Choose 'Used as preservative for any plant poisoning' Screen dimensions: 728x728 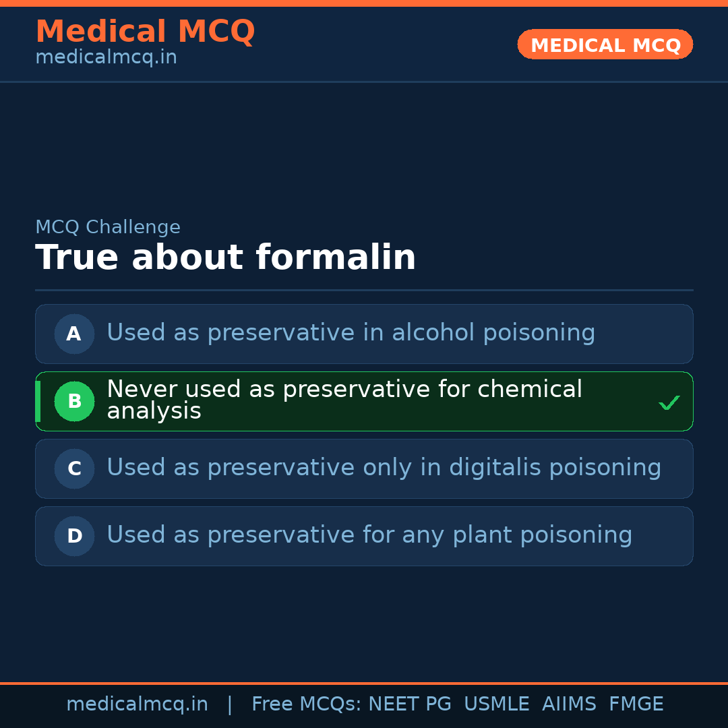coord(369,535)
